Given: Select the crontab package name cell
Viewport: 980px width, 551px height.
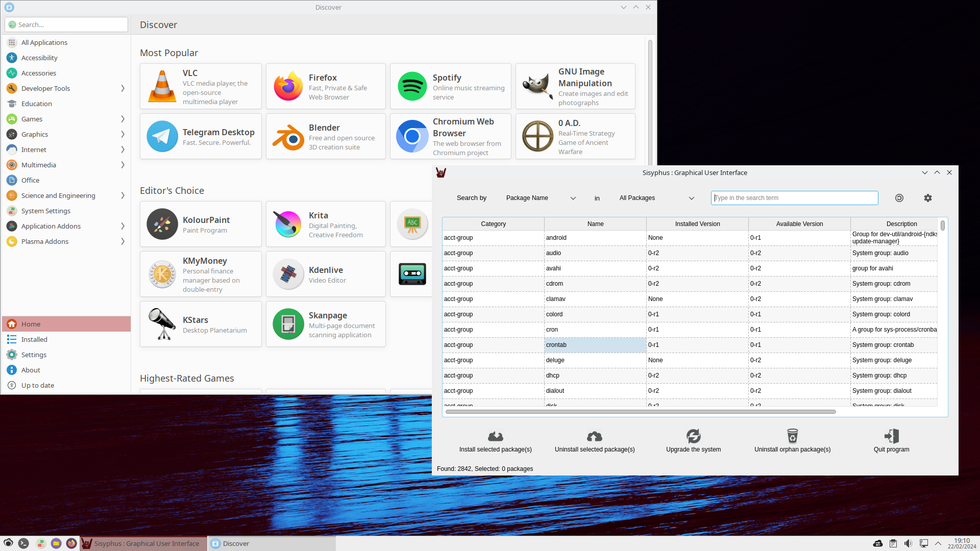Looking at the screenshot, I should 595,345.
